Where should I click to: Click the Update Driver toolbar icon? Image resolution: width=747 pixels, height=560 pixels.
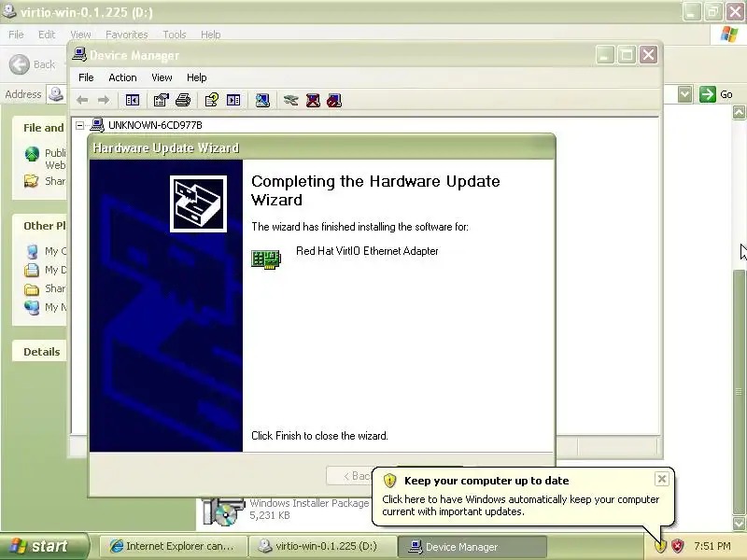[290, 100]
